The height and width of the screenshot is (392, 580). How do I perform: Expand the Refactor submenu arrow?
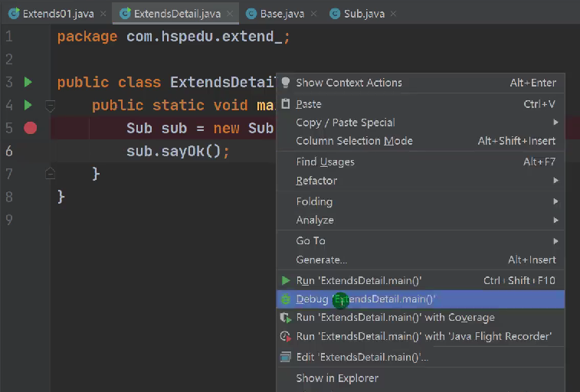pos(555,180)
